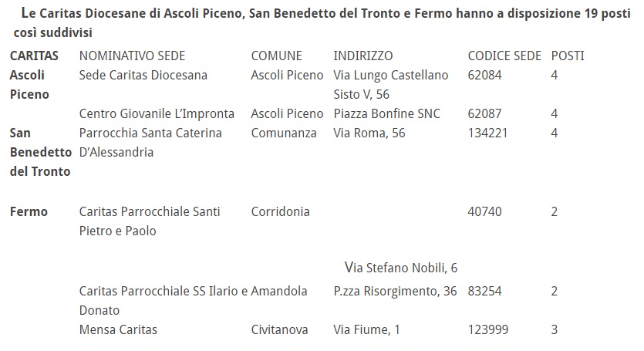Viewport: 644px width, 351px height.
Task: Click the Parrocchia Santa Caterina D'Alessandria cell
Action: coord(150,142)
